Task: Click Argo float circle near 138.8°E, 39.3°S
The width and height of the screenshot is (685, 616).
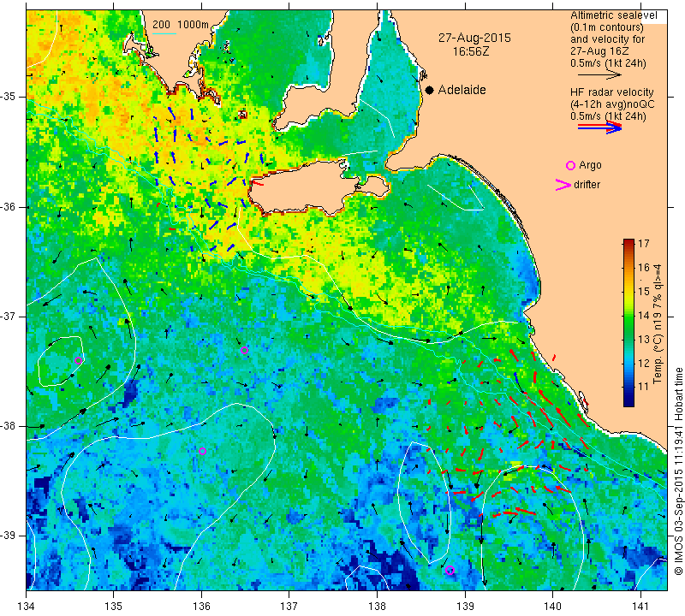Action: [x=450, y=570]
